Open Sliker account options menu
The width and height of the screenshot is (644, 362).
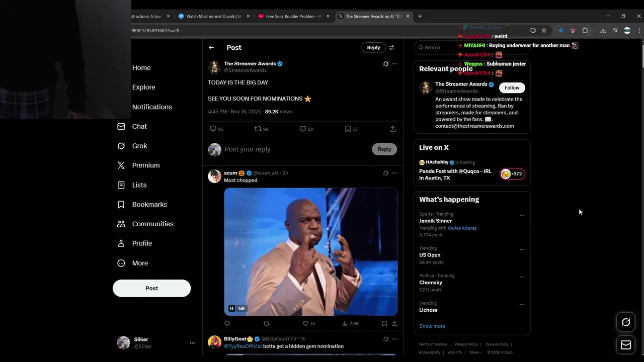tap(192, 343)
